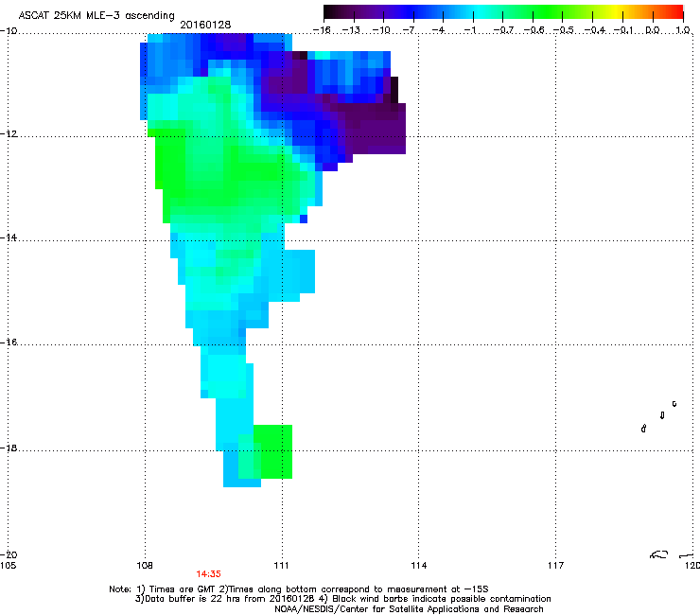Click the cyan section of the colorbar
Image resolution: width=700 pixels, height=615 pixels.
coord(478,12)
